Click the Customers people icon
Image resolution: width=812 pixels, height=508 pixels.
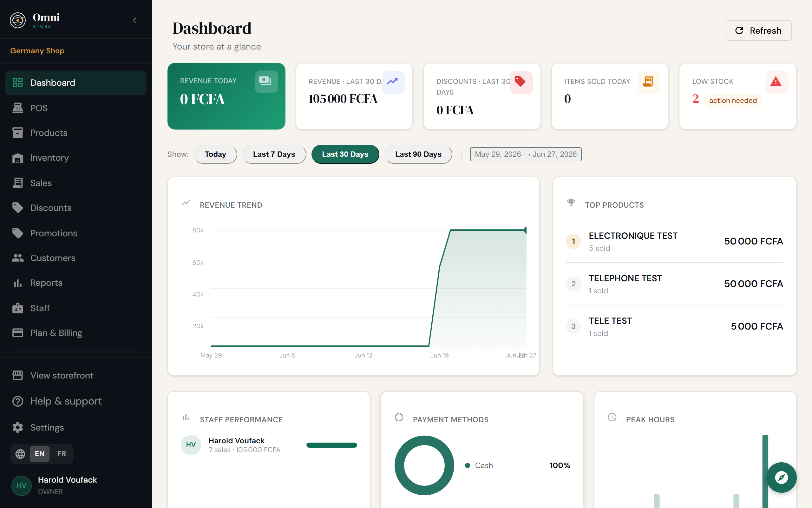17,258
